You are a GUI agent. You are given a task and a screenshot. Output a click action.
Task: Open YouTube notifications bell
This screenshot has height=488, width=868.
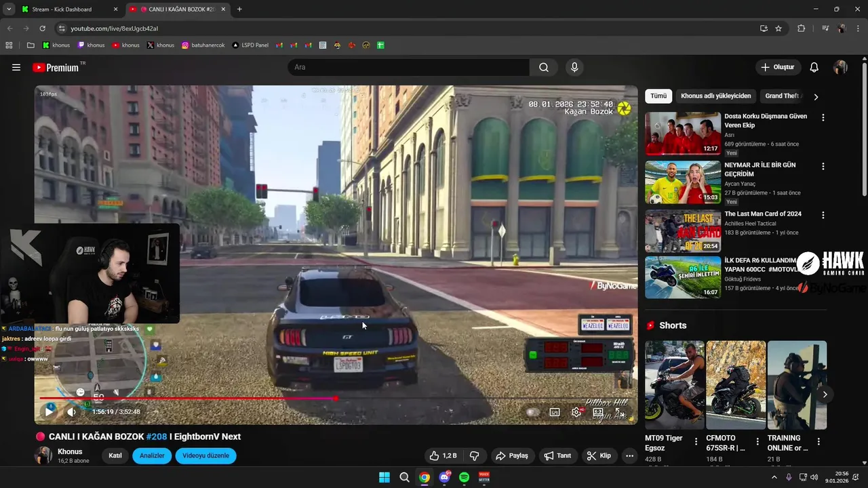click(x=814, y=67)
